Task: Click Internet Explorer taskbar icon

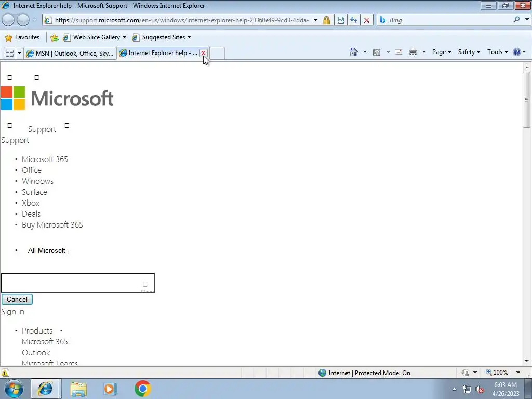Action: [45, 389]
